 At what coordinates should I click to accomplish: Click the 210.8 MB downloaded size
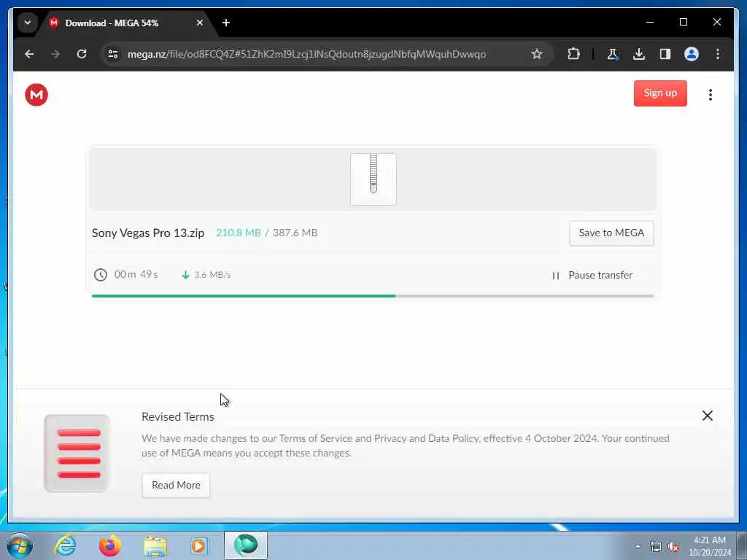pos(239,233)
